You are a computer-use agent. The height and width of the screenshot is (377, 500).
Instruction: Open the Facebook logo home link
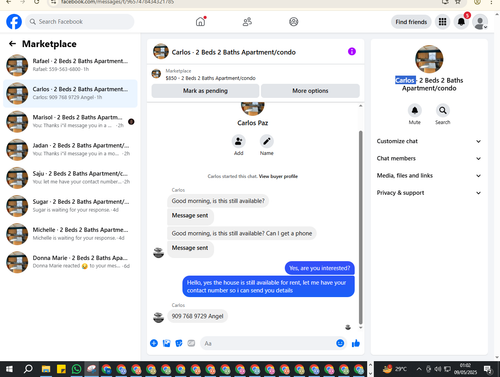[x=14, y=22]
